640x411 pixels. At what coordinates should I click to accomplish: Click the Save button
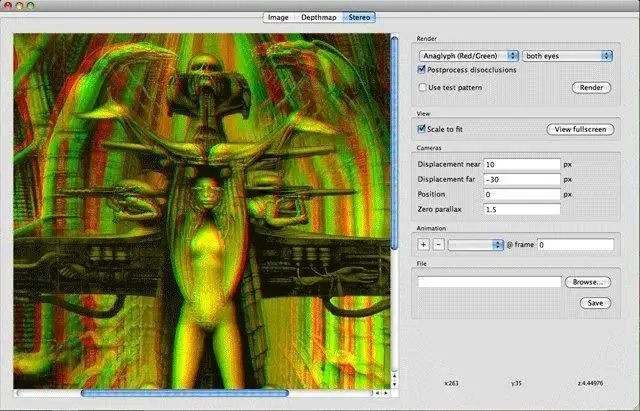595,303
